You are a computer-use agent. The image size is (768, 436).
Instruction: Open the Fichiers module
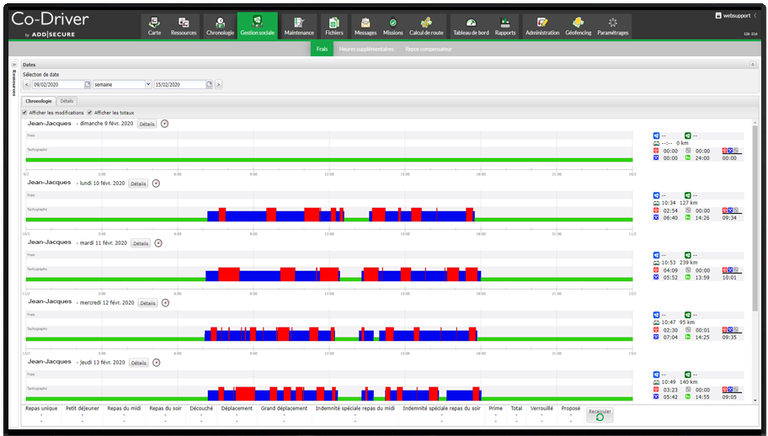pyautogui.click(x=334, y=26)
